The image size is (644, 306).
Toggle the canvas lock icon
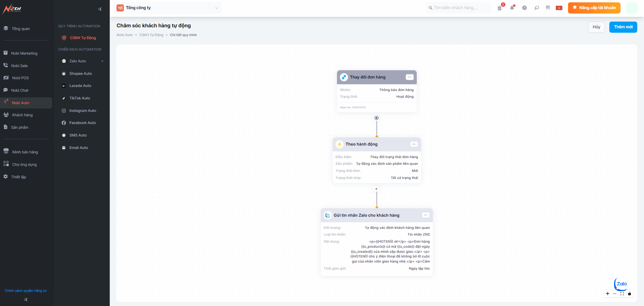pyautogui.click(x=630, y=294)
